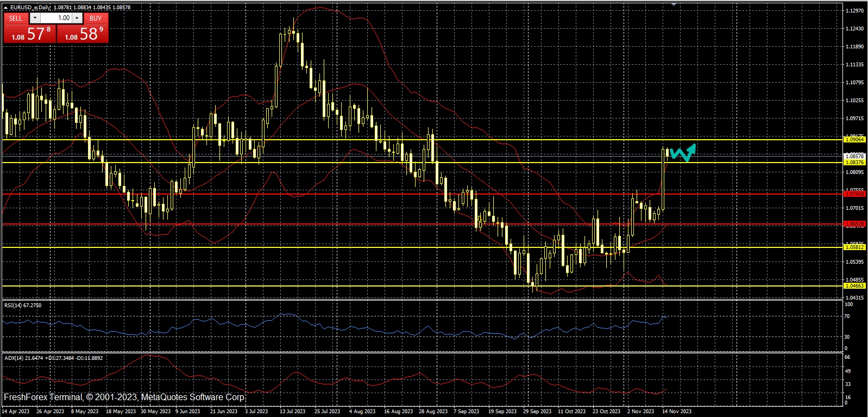Click the 1.00 volume input field
The image size is (868, 417).
coord(56,18)
